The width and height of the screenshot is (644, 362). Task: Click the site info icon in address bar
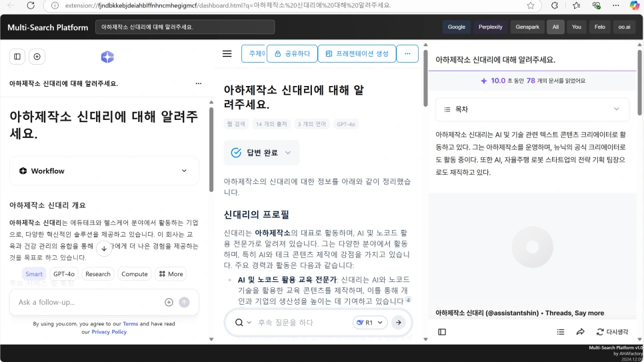[x=55, y=5]
